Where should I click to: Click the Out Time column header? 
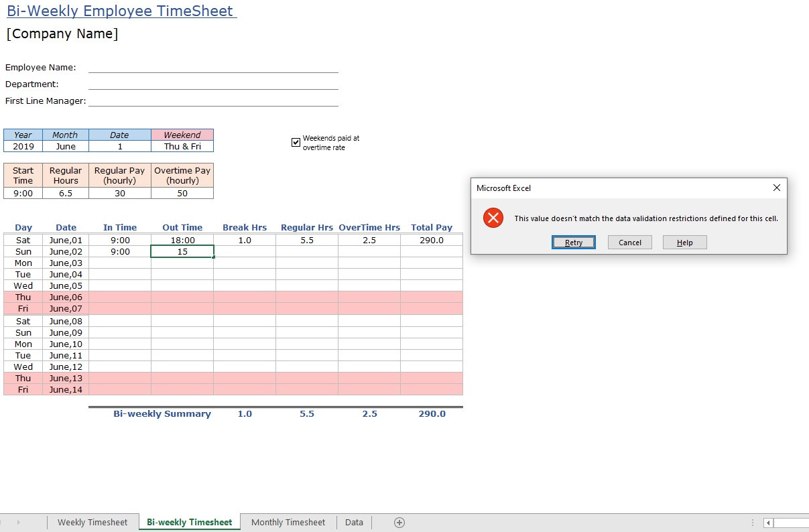182,227
